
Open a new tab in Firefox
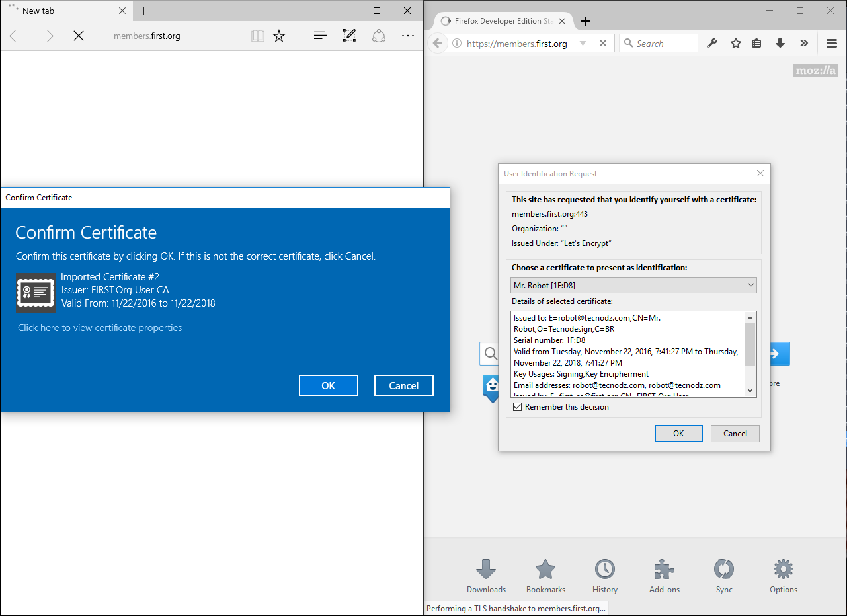coord(585,21)
